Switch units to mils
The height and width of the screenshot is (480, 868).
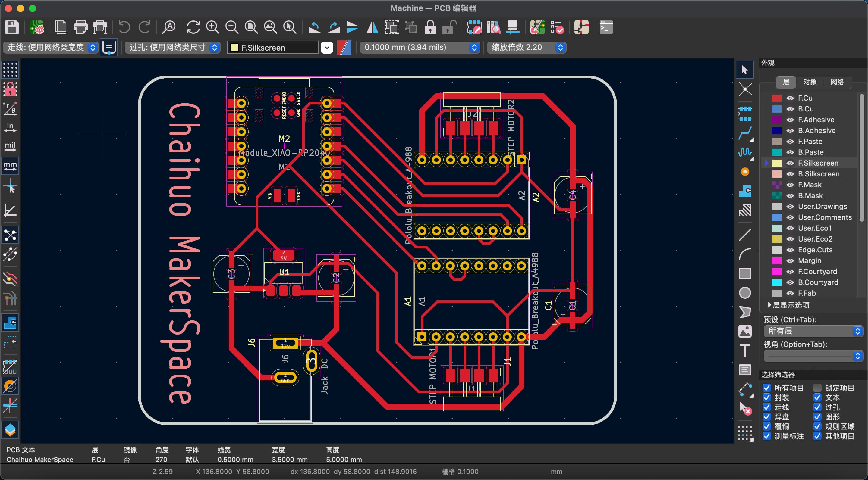coord(10,146)
